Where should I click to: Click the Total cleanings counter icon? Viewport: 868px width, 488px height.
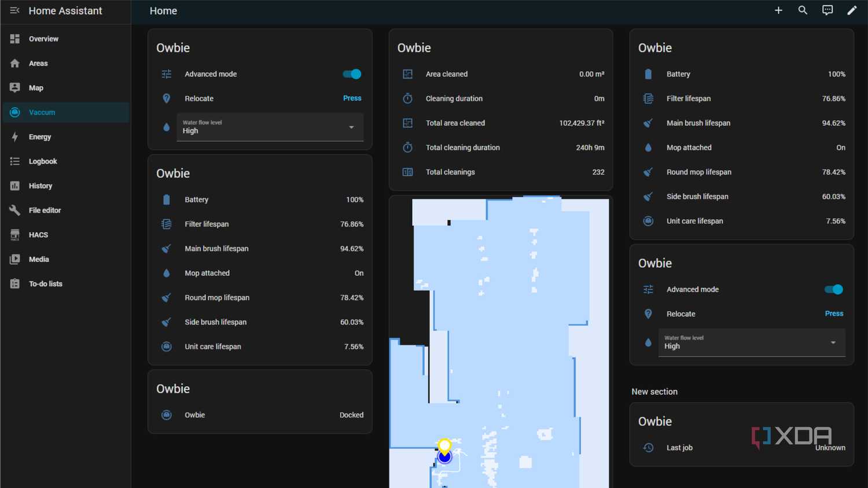[407, 172]
